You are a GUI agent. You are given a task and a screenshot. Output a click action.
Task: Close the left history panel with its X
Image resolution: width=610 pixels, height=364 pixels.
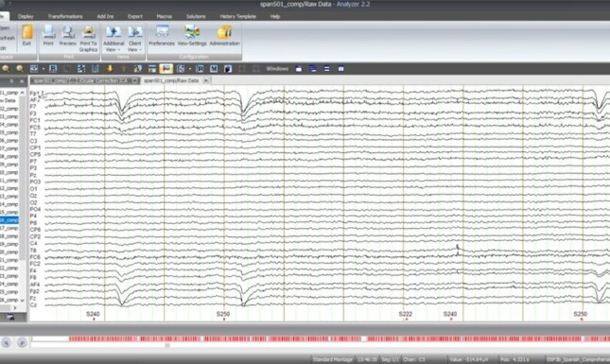(22, 81)
